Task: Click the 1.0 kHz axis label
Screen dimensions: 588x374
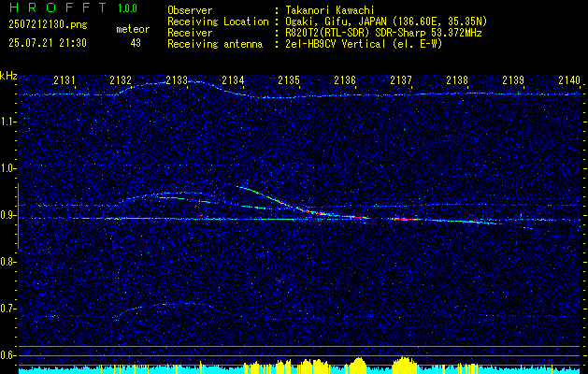Action: pyautogui.click(x=8, y=169)
